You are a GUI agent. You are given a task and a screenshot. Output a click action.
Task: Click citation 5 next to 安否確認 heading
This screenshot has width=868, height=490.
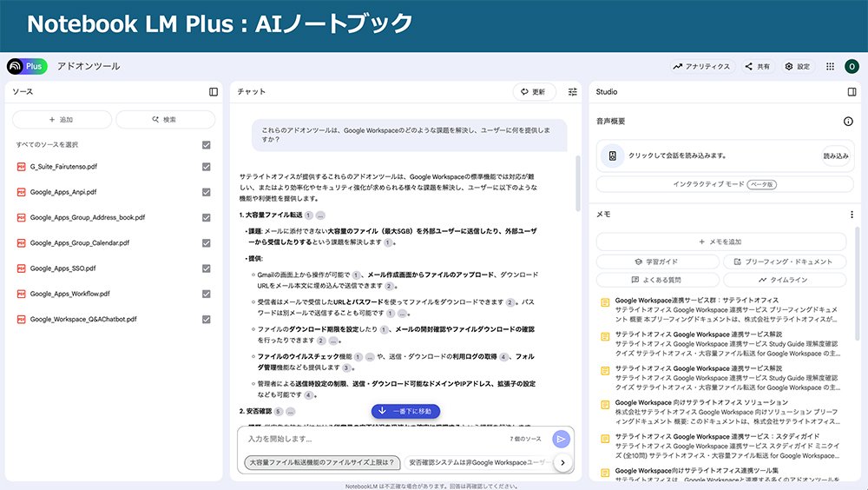[279, 412]
